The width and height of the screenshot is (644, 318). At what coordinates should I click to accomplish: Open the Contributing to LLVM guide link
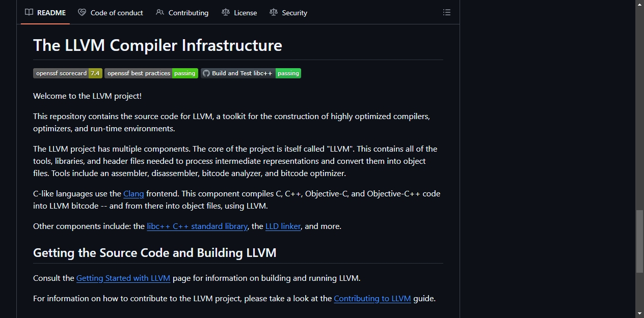point(372,299)
